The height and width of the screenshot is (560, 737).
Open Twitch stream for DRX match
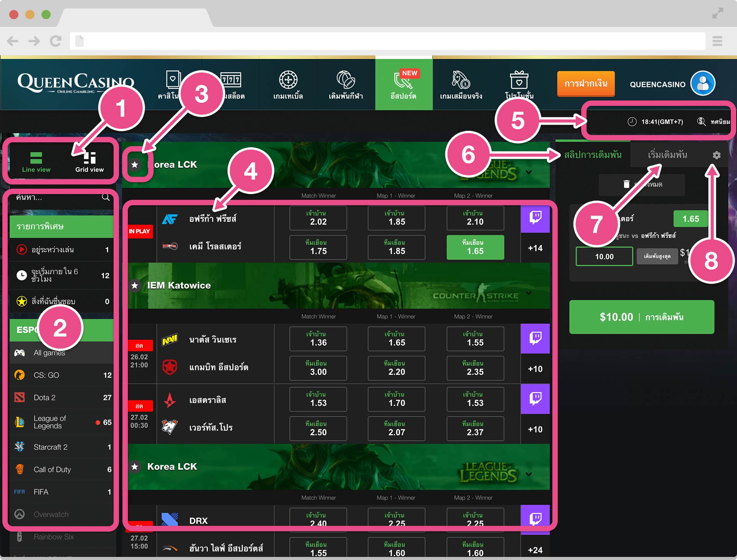535,519
